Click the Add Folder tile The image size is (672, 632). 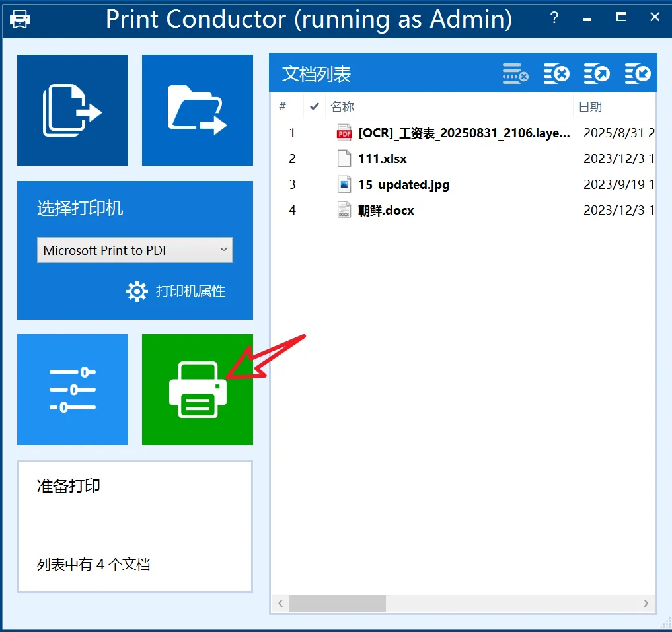pos(197,110)
